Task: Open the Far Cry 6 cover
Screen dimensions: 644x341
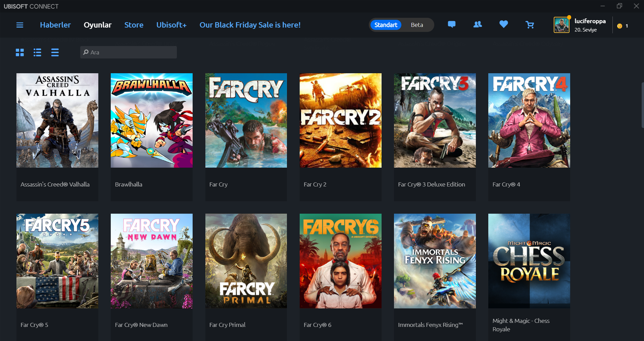Action: (341, 261)
